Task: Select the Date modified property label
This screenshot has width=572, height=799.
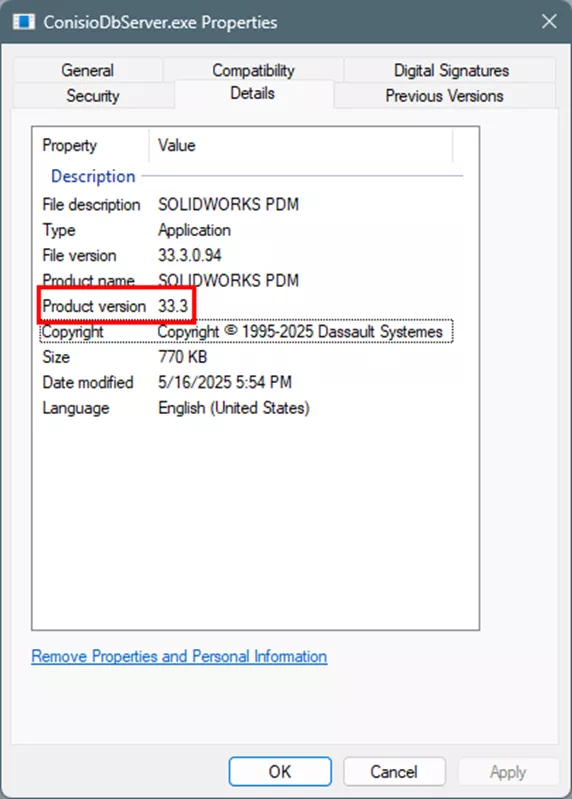Action: pos(88,382)
